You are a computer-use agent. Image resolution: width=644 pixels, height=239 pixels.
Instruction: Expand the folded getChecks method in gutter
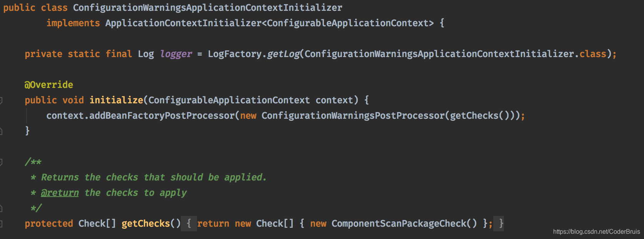(1, 224)
